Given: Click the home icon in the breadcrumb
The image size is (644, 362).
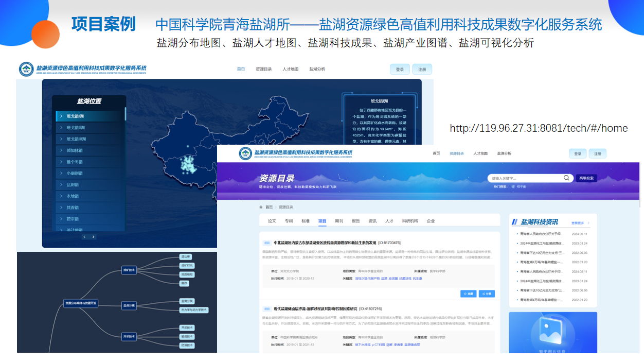Looking at the screenshot, I should [261, 207].
